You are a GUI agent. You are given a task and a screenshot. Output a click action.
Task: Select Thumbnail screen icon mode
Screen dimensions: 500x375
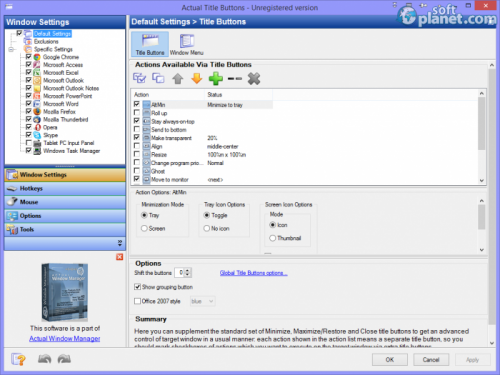click(x=273, y=238)
